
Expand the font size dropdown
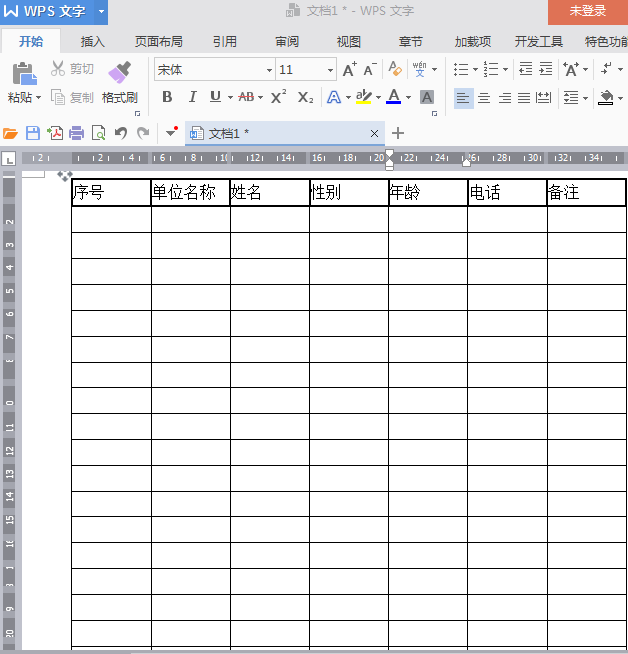(330, 70)
